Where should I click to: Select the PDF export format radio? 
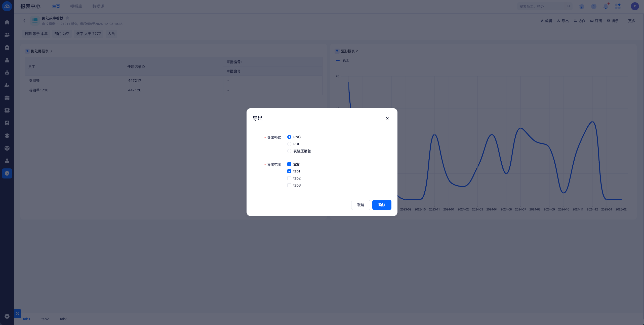(x=289, y=144)
